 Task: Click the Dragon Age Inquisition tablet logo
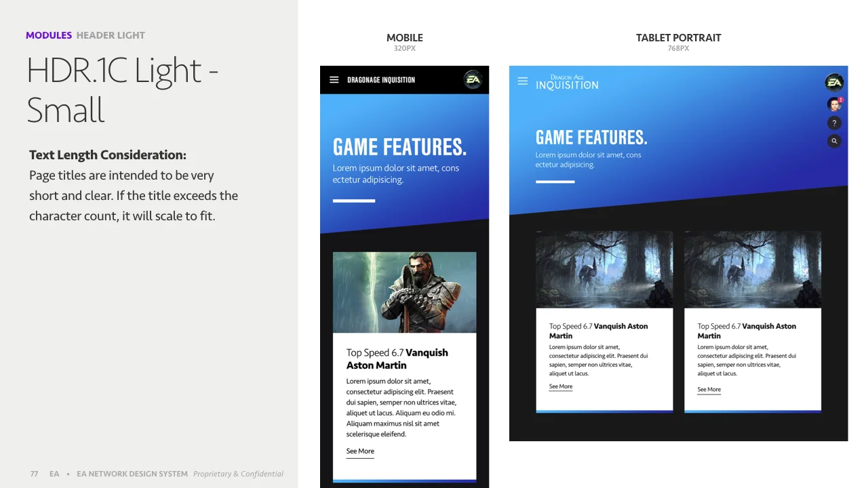click(567, 82)
